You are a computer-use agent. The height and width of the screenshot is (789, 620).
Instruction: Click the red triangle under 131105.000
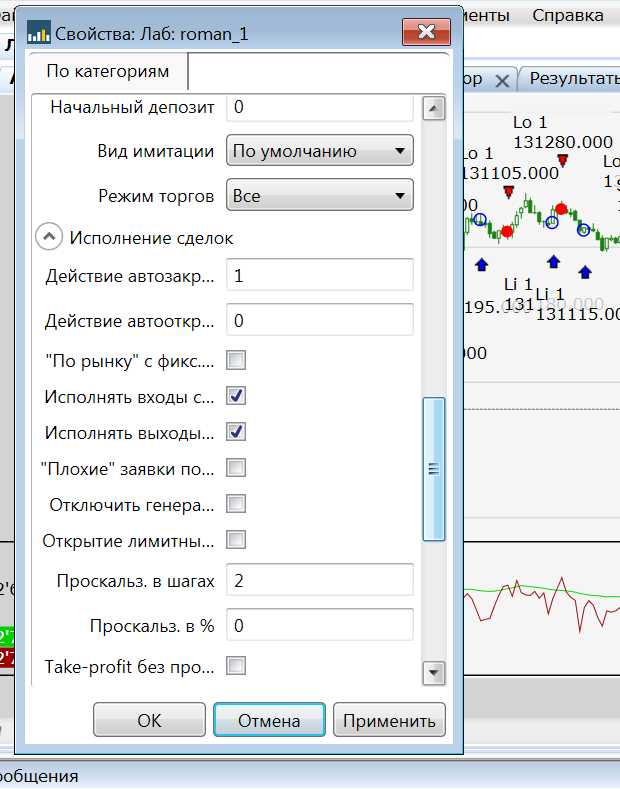click(x=509, y=192)
